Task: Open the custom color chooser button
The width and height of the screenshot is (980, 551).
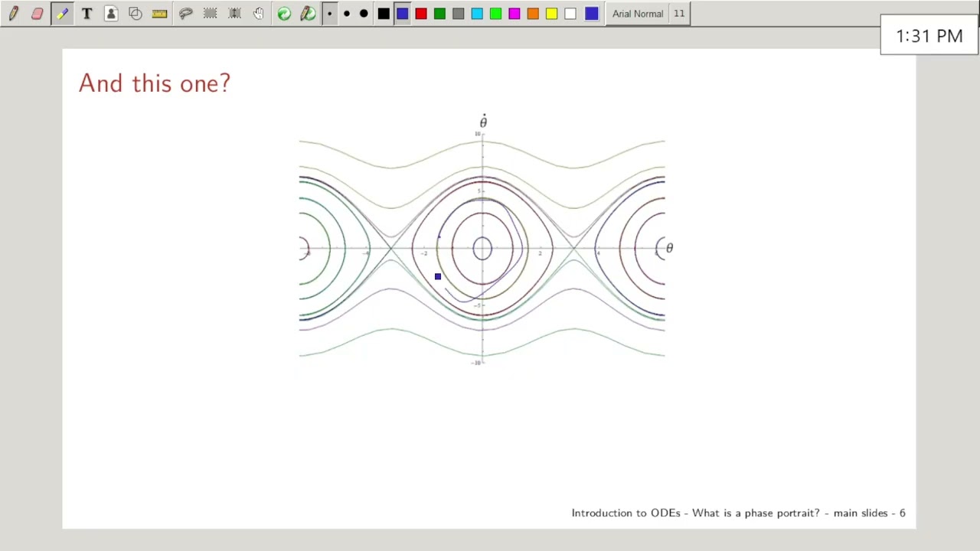Action: coord(591,14)
